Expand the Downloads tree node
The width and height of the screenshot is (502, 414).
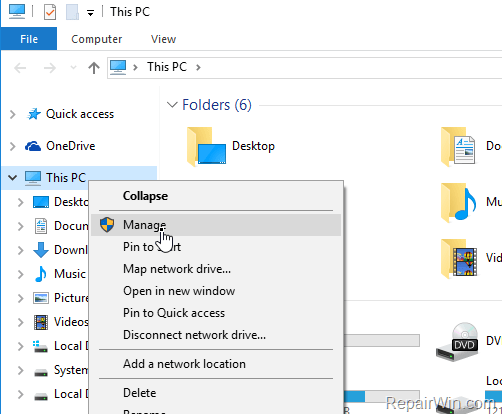pyautogui.click(x=21, y=250)
